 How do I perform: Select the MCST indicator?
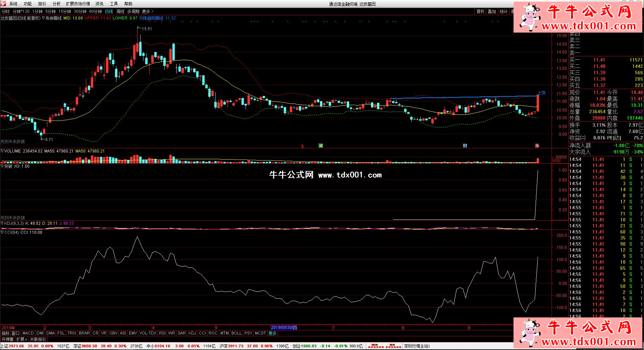pos(260,333)
